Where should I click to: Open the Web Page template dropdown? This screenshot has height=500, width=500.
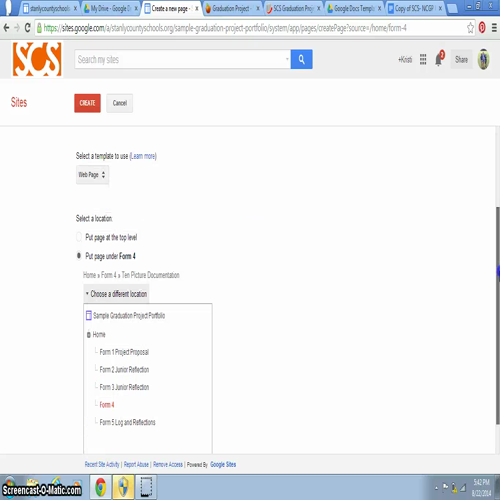tap(92, 175)
